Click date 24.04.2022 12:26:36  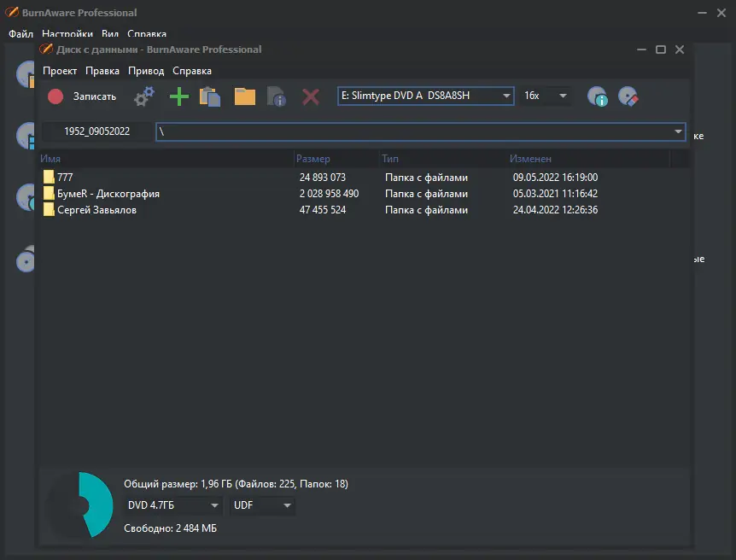tap(555, 210)
